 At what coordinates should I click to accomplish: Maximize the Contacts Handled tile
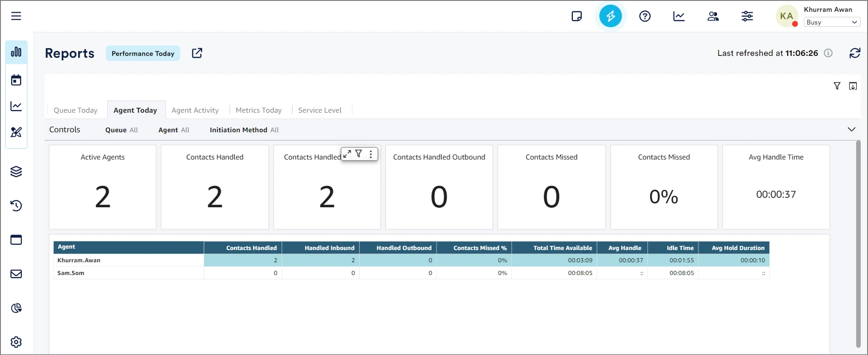pyautogui.click(x=347, y=154)
